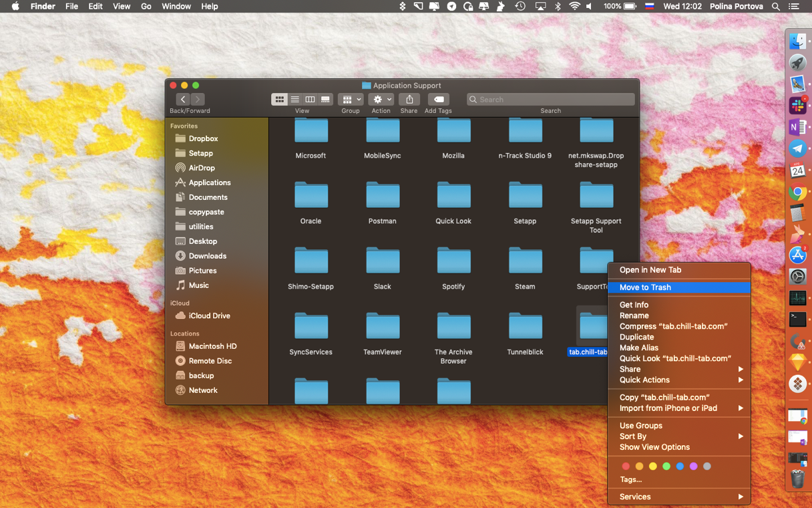Open Slack from the Dock
The image size is (812, 508).
pyautogui.click(x=797, y=106)
